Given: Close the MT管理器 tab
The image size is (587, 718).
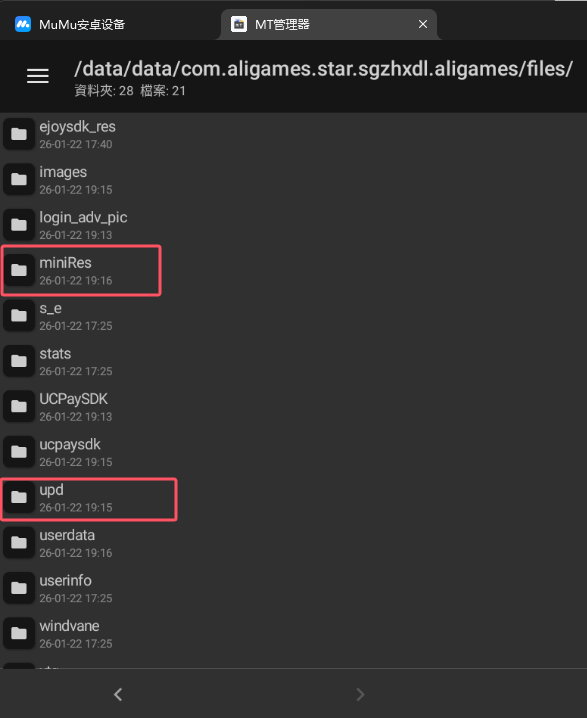Looking at the screenshot, I should click(x=423, y=24).
